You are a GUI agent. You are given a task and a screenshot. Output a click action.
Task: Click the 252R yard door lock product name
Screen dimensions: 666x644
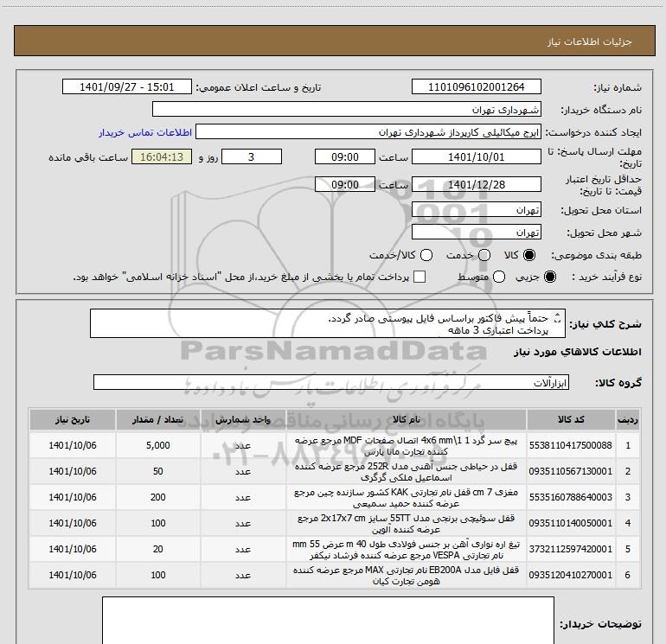[x=406, y=472]
